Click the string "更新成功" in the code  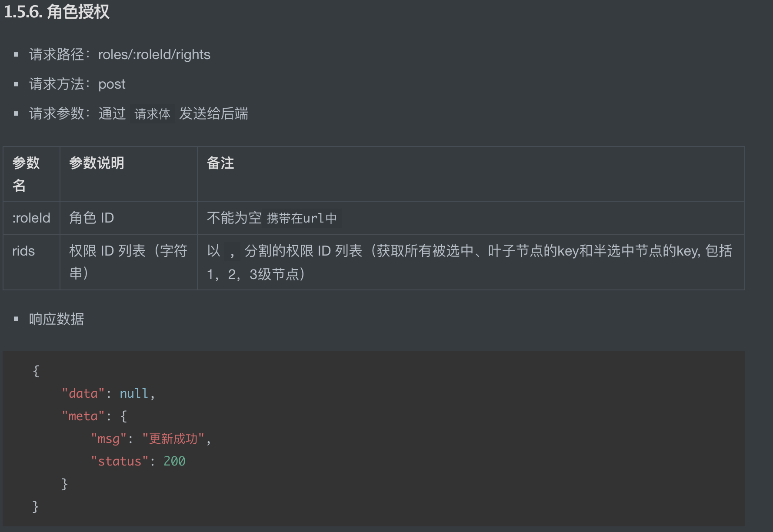coord(173,439)
